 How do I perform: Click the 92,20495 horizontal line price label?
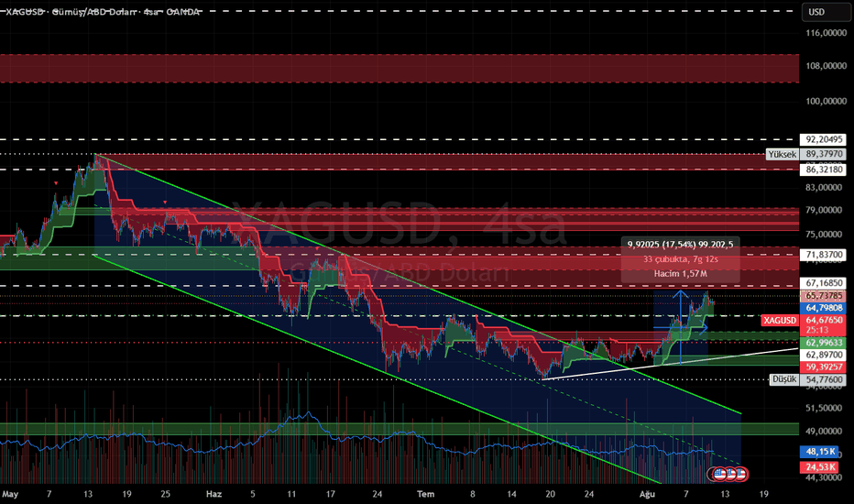pos(825,139)
